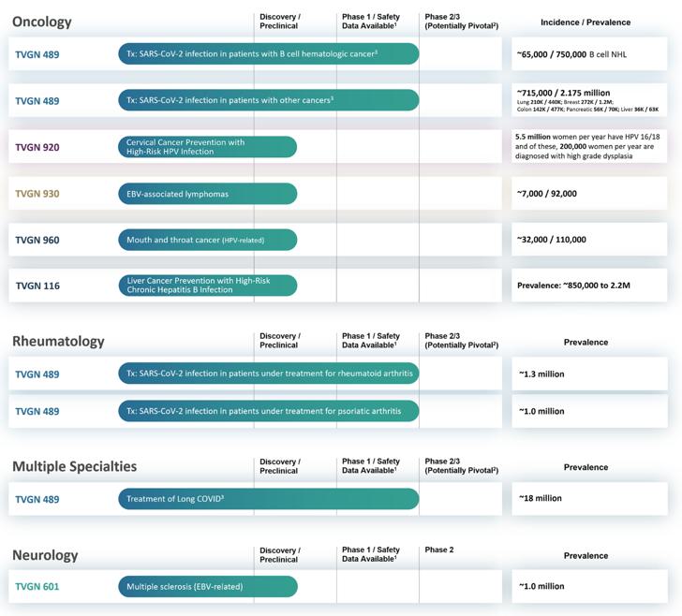Screen dimensions: 682x616
Task: Select the Rheumatology section heading
Action: [x=58, y=342]
